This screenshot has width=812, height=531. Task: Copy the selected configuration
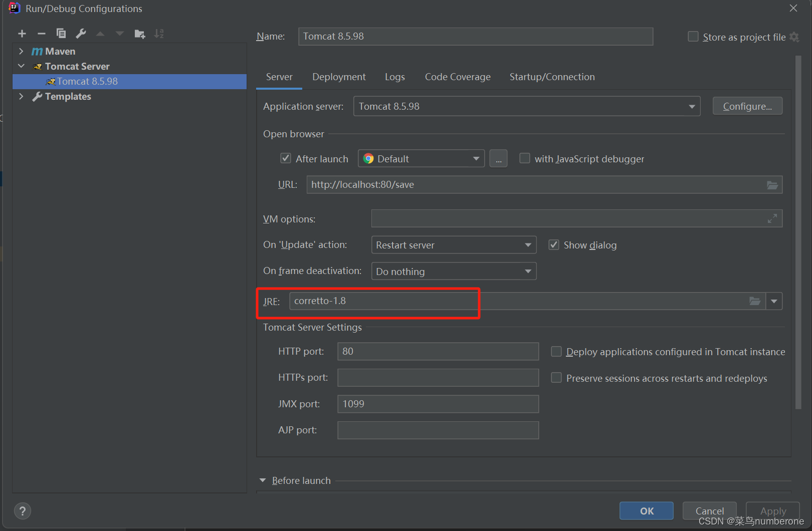tap(61, 34)
